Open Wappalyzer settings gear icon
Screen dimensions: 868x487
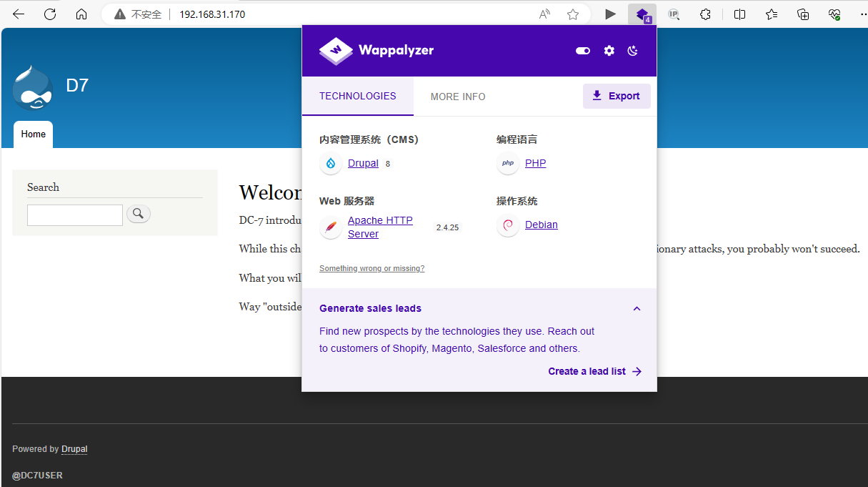(609, 51)
